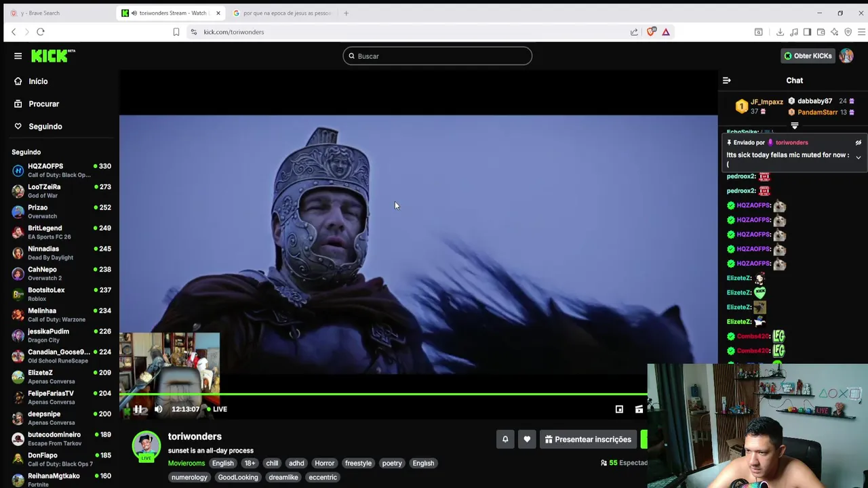Go to Início in the sidebar

(x=38, y=81)
